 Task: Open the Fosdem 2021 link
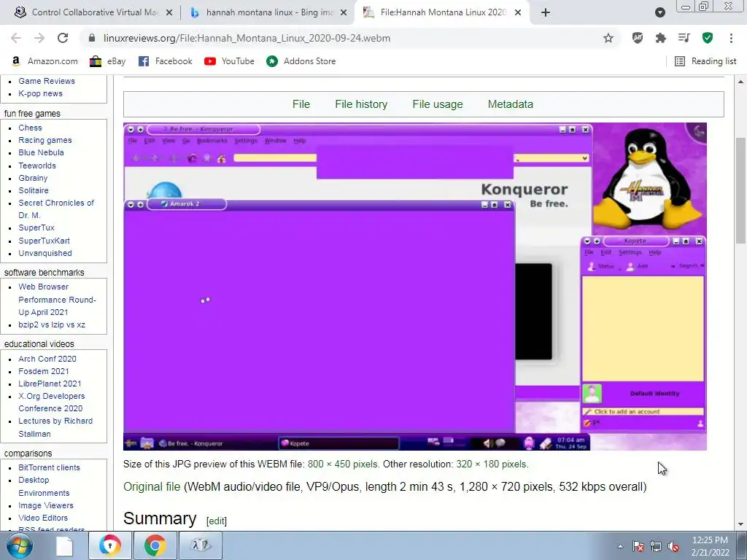click(x=43, y=371)
